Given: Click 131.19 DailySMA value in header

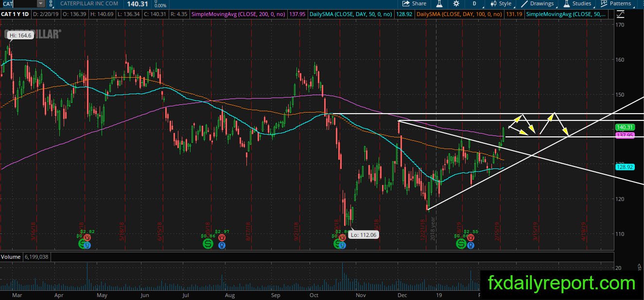Looking at the screenshot, I should click(514, 15).
